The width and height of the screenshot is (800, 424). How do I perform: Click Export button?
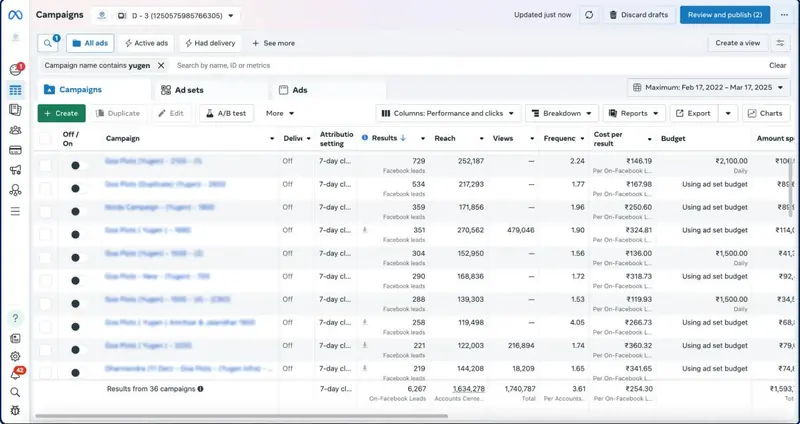694,113
